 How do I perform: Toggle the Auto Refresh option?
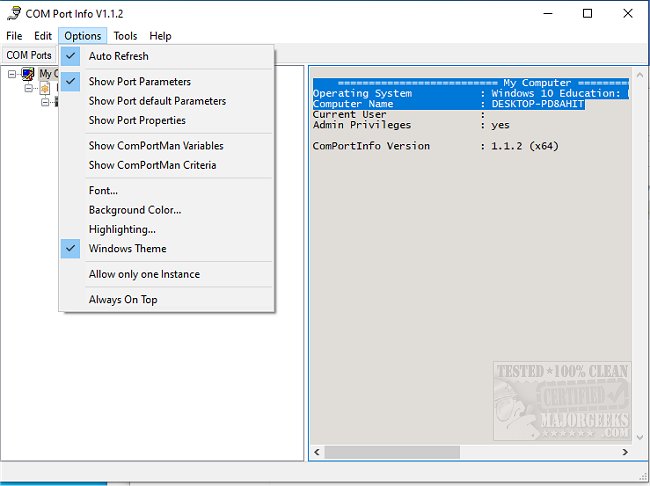[119, 56]
